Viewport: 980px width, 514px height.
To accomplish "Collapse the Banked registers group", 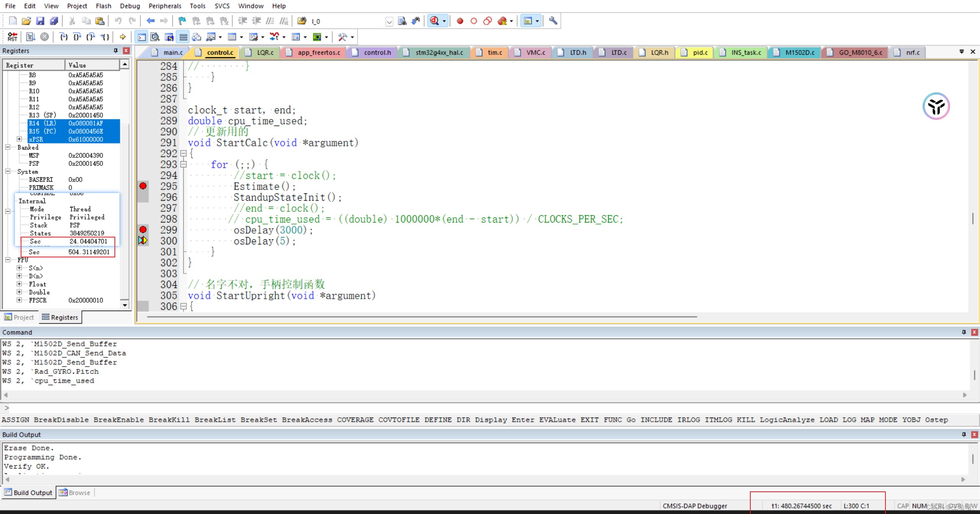I will (8, 147).
